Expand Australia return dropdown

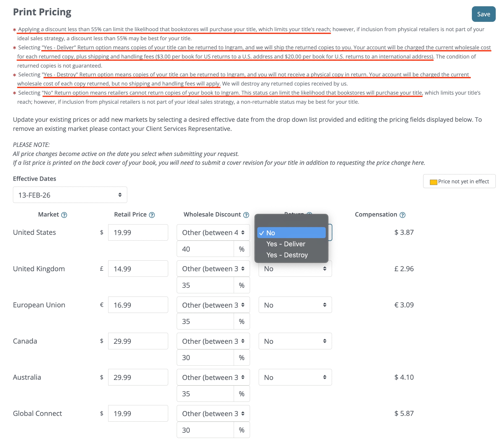tap(295, 377)
